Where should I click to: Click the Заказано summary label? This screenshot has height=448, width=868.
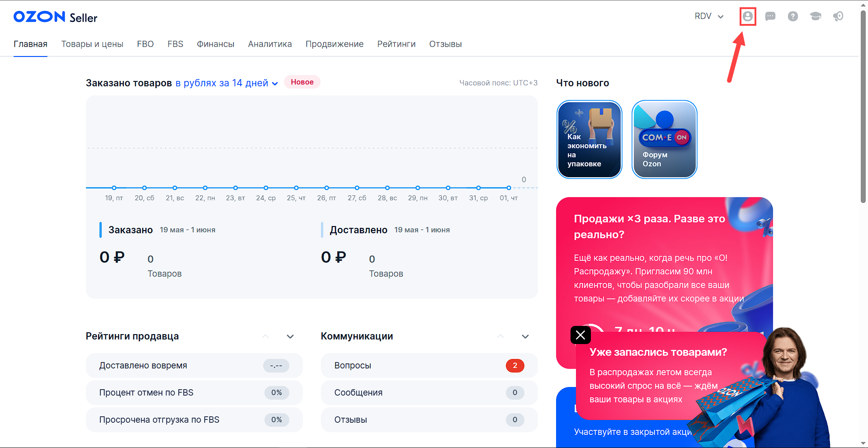coord(131,230)
